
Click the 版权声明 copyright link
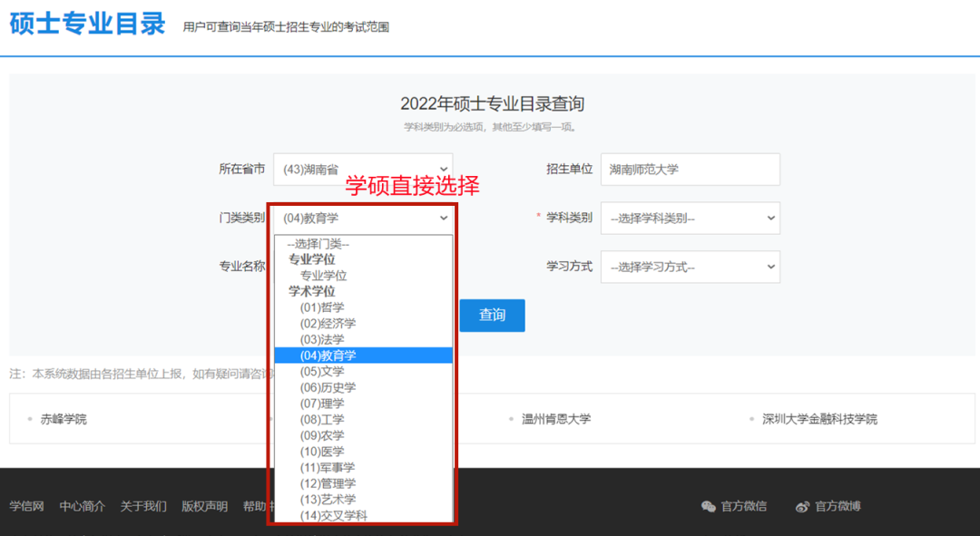tap(203, 507)
